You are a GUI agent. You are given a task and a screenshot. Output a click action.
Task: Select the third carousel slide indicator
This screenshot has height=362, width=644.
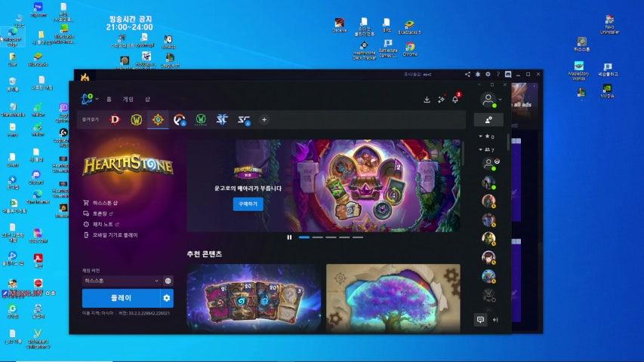point(331,238)
